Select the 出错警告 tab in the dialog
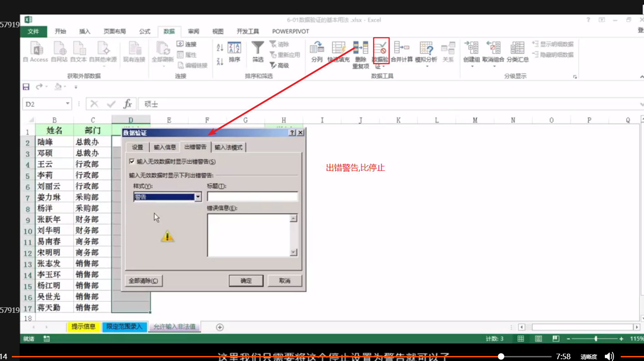 point(195,146)
